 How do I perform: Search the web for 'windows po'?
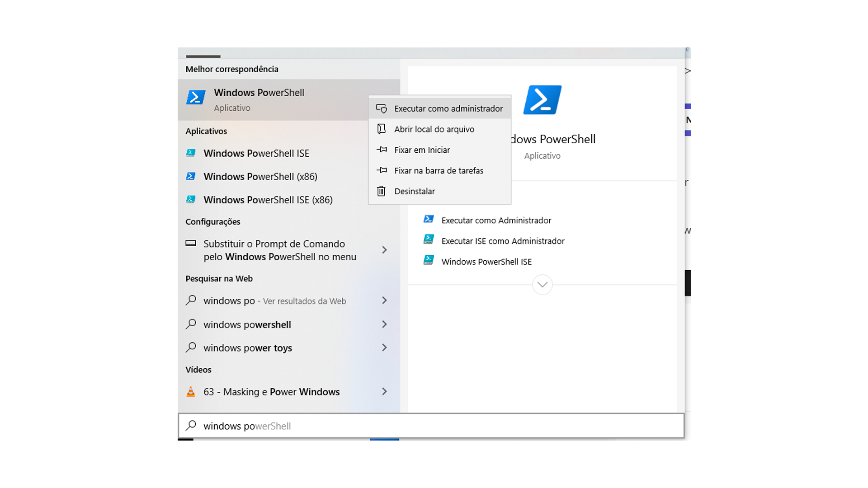289,301
